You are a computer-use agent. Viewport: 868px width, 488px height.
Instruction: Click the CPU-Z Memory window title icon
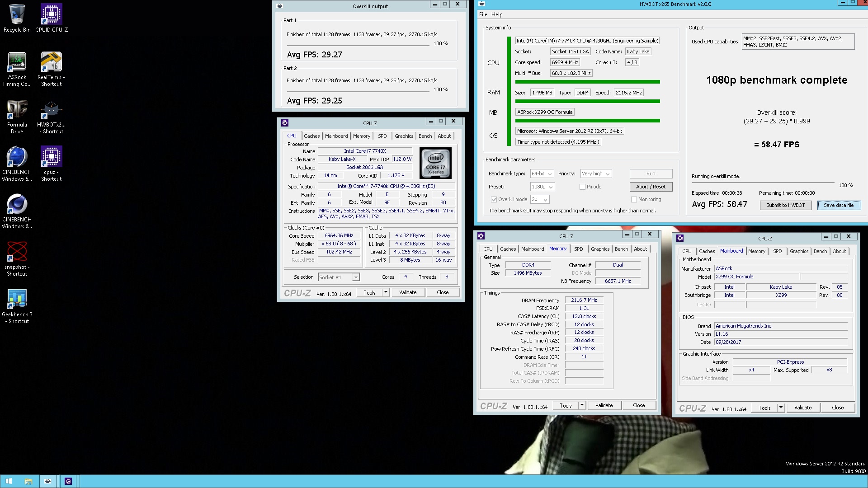coord(481,236)
